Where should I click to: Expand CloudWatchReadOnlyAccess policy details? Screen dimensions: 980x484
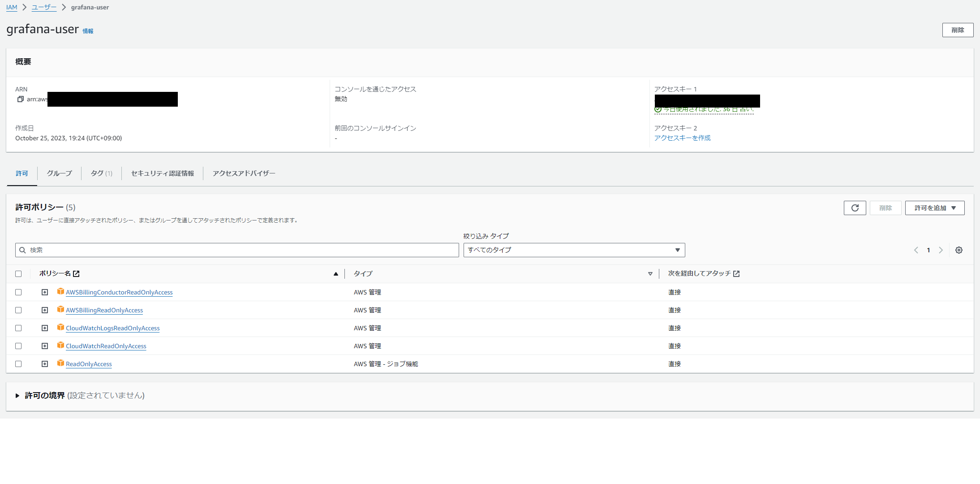click(45, 346)
